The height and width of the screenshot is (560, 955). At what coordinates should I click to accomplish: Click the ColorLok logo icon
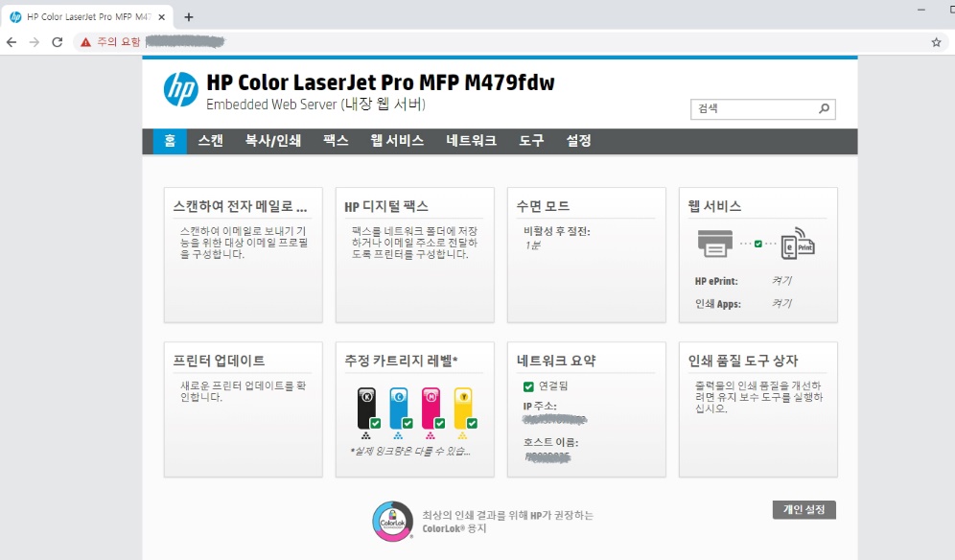tap(393, 521)
